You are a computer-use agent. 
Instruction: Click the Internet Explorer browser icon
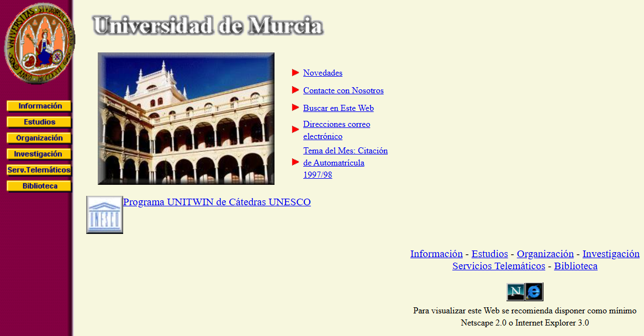click(534, 292)
